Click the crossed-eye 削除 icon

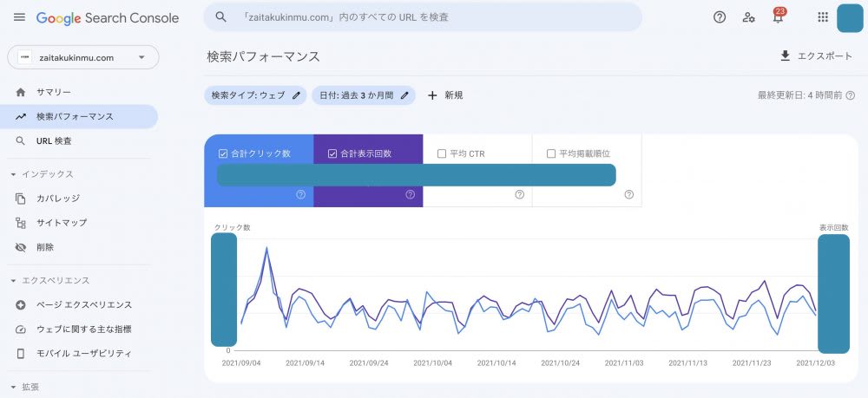click(21, 247)
